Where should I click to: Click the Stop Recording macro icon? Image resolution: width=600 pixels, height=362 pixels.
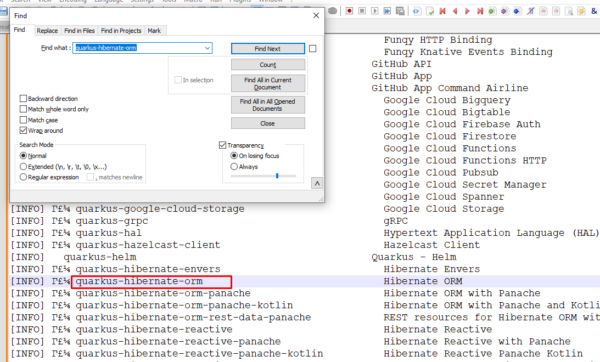click(362, 11)
